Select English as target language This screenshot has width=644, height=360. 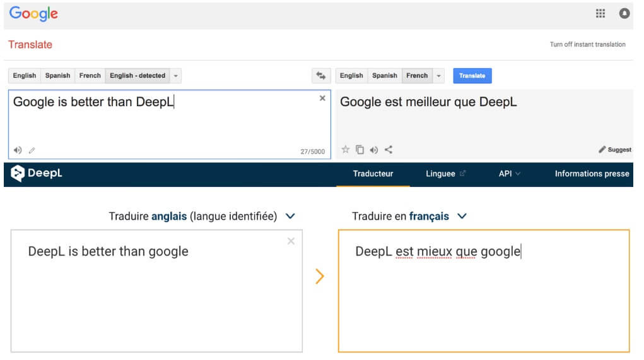click(x=351, y=76)
